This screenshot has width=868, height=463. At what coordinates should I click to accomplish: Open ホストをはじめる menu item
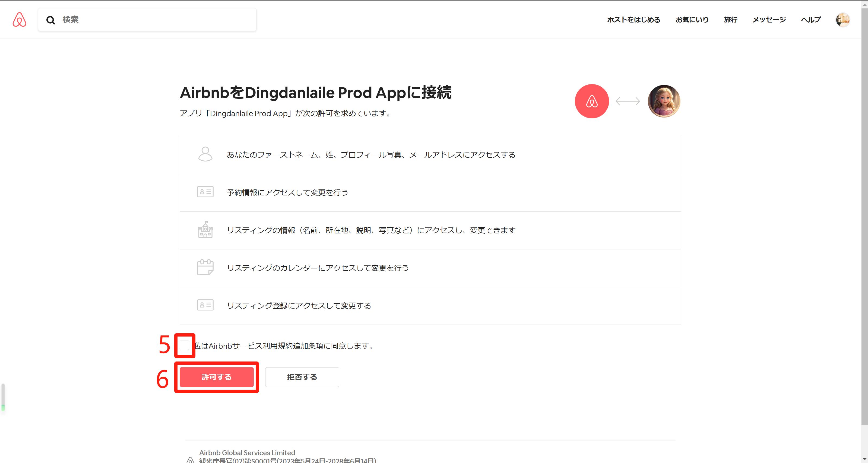coord(633,20)
